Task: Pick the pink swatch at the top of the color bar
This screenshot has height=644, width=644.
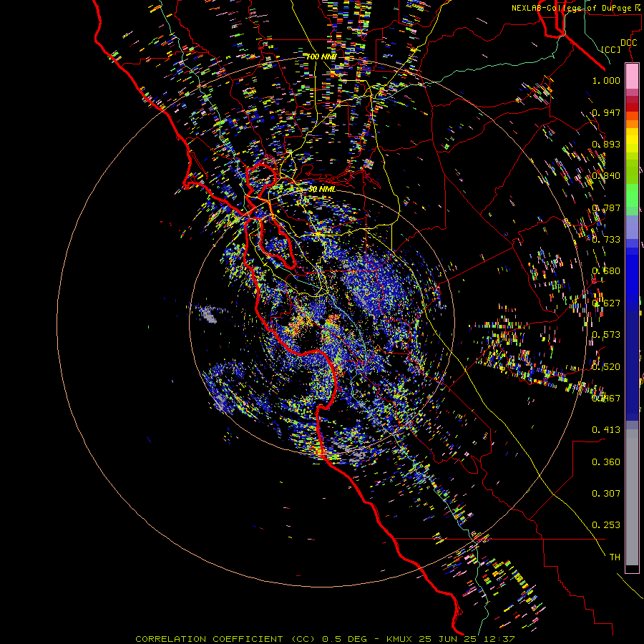Action: pyautogui.click(x=632, y=76)
